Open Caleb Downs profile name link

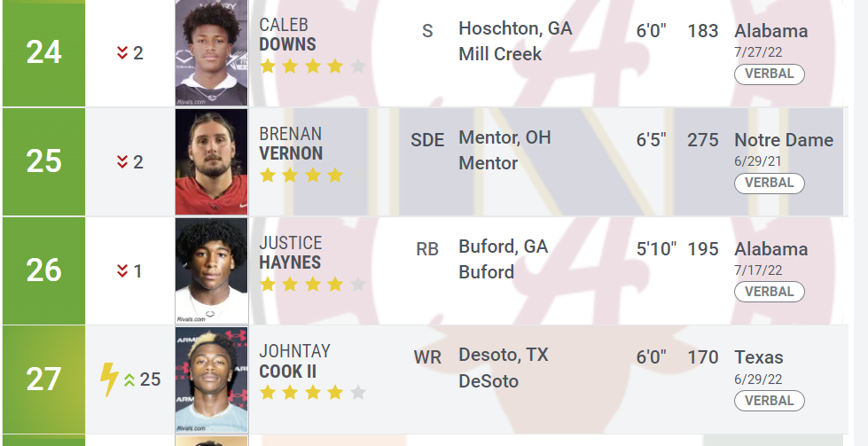[x=287, y=35]
